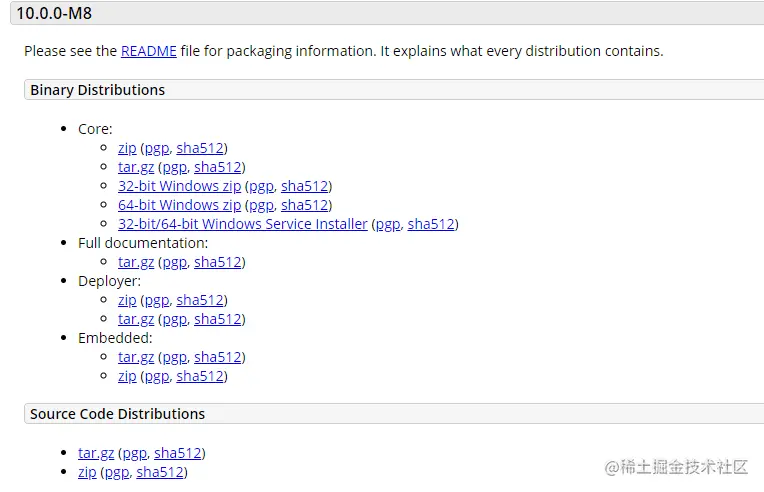Download Full documentation tar.gz
764x492 pixels.
(136, 262)
